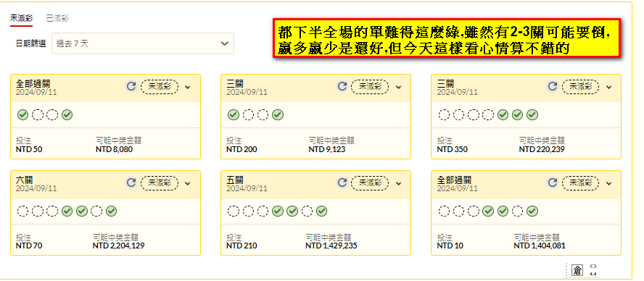Click first green checkmark in NTD 50 card
644x281 pixels.
tap(23, 115)
